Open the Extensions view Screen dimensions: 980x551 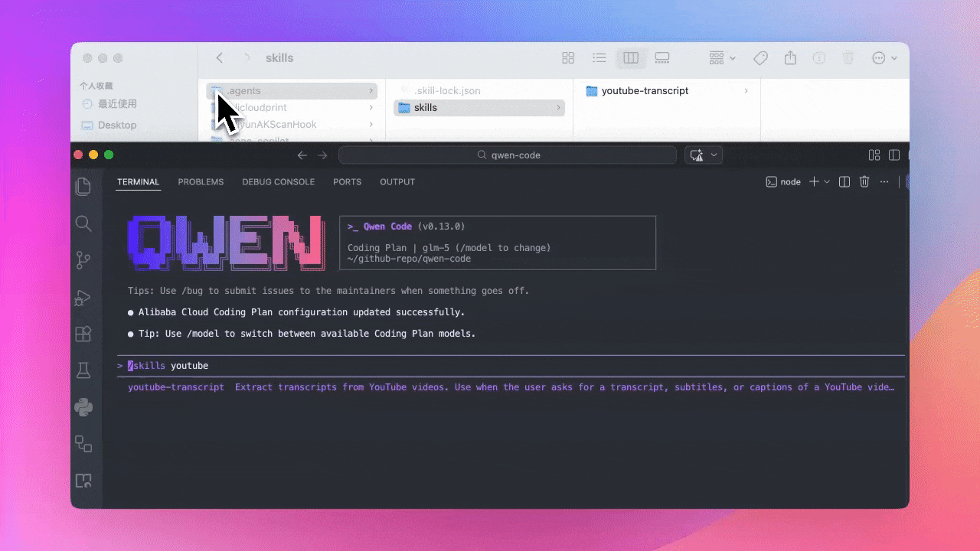(83, 334)
